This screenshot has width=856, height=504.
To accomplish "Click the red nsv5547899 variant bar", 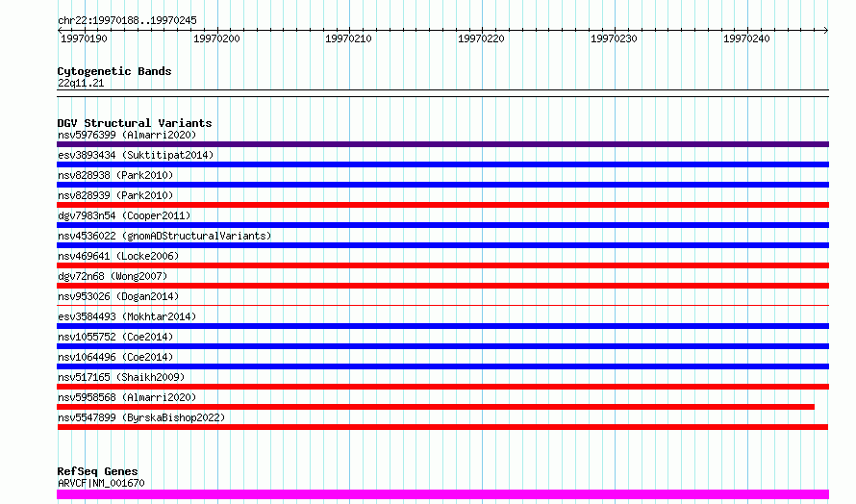I will [x=442, y=427].
